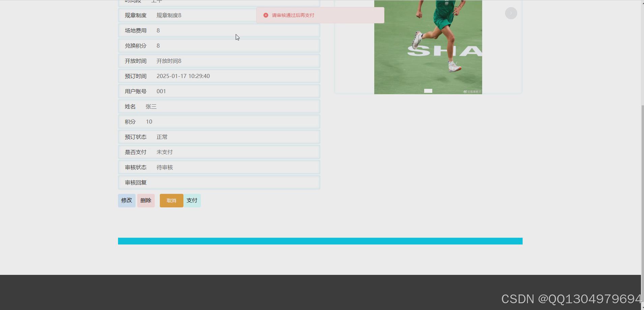Image resolution: width=644 pixels, height=310 pixels.
Task: Click the 删除 button
Action: (x=146, y=200)
